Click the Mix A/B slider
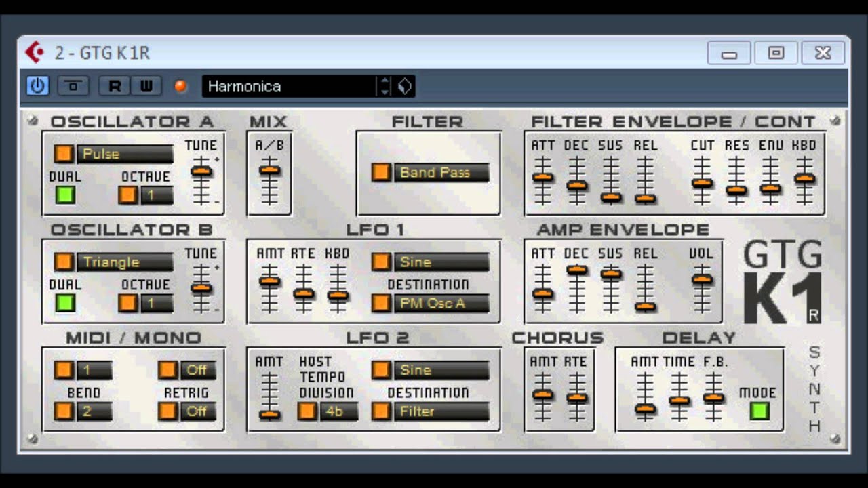The image size is (868, 488). (270, 180)
